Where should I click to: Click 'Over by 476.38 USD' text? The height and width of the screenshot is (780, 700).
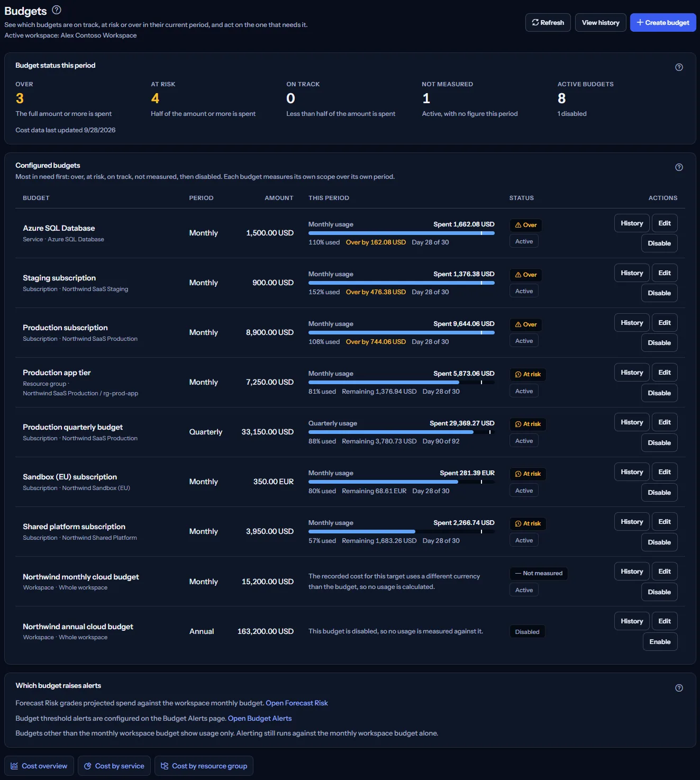pos(376,292)
